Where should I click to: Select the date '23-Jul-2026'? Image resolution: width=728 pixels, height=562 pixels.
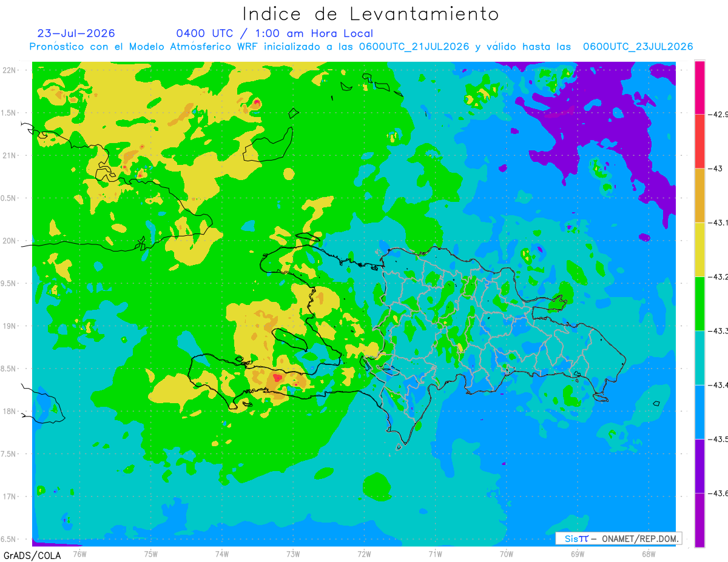tap(76, 33)
